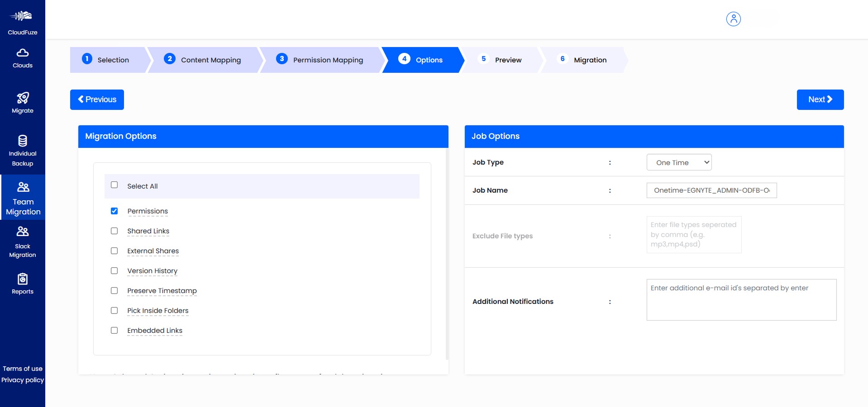Open the Job Type dropdown
The height and width of the screenshot is (407, 868).
679,162
